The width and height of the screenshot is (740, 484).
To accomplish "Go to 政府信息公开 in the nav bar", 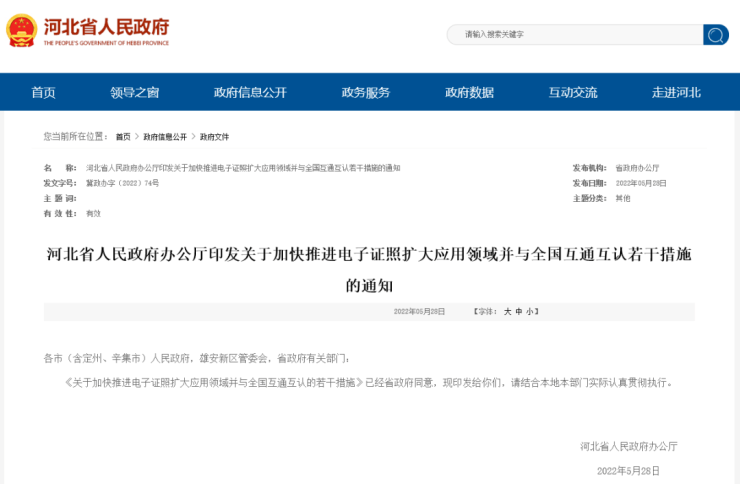I will (250, 92).
